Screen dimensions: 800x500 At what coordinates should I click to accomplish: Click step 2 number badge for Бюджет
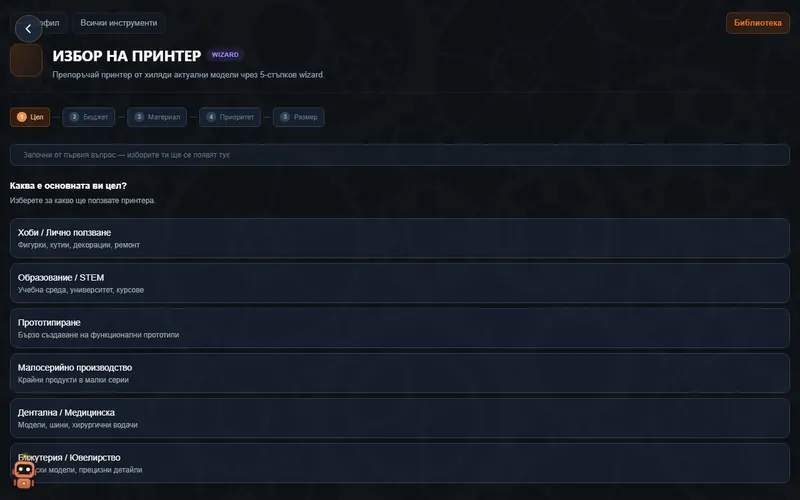74,117
